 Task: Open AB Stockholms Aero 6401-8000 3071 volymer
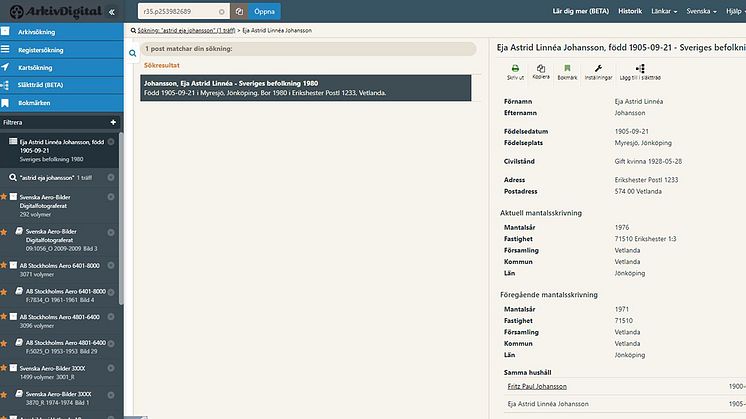point(59,270)
